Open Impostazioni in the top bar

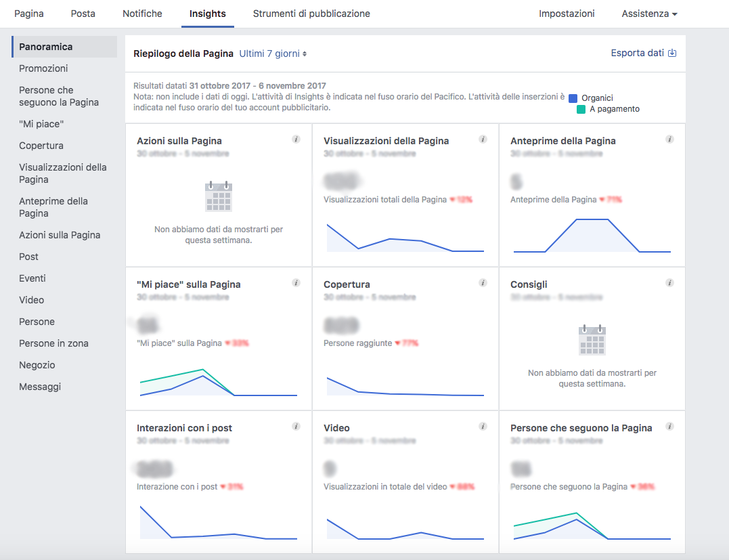click(x=567, y=14)
